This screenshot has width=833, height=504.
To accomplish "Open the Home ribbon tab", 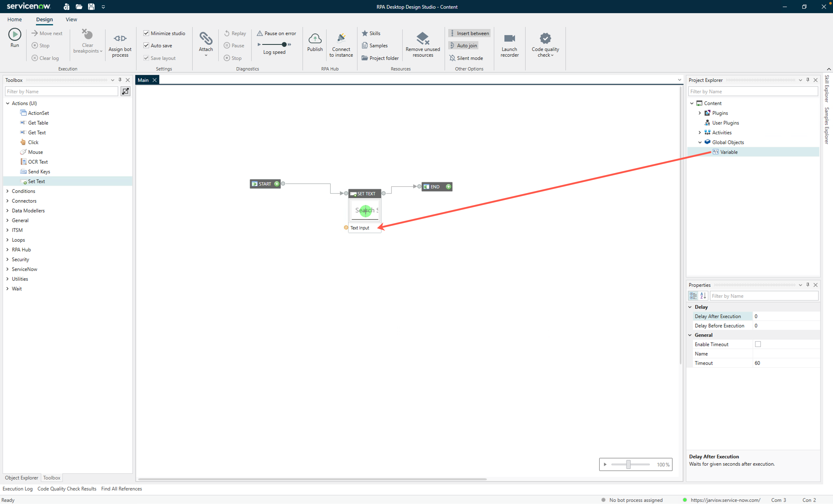I will pos(14,20).
